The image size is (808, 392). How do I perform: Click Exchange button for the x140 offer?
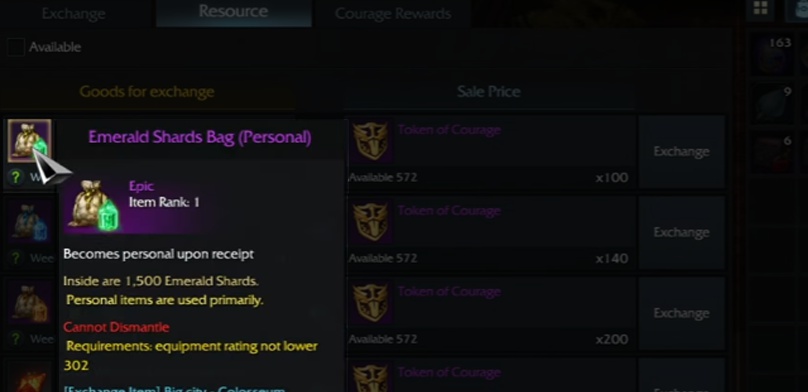[x=681, y=232]
